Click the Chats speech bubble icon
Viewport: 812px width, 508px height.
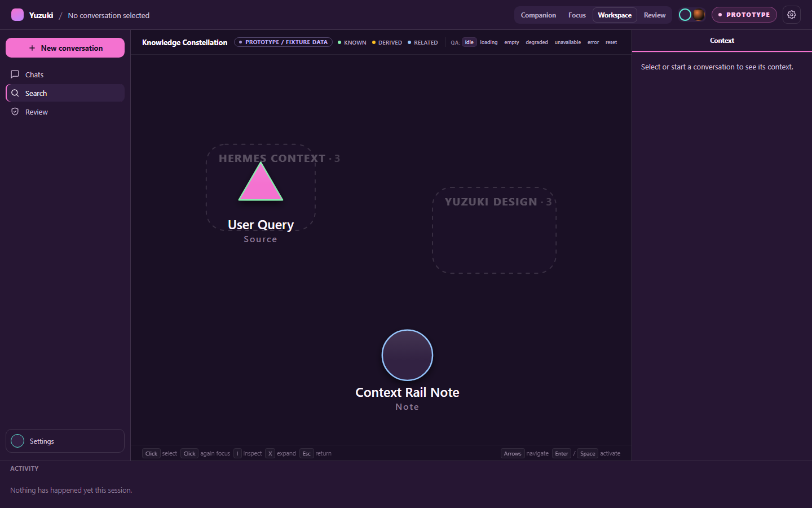[x=15, y=75]
